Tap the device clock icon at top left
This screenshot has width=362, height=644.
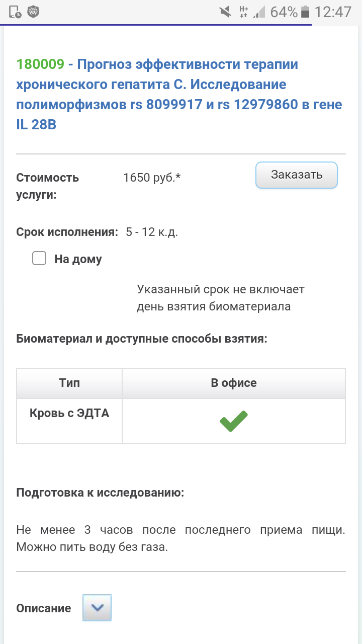(x=15, y=12)
